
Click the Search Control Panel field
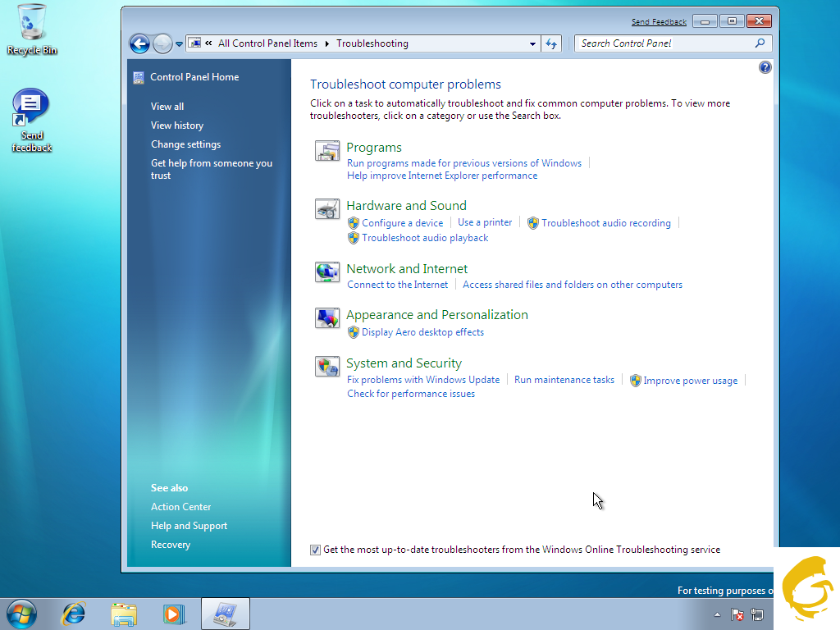[664, 43]
